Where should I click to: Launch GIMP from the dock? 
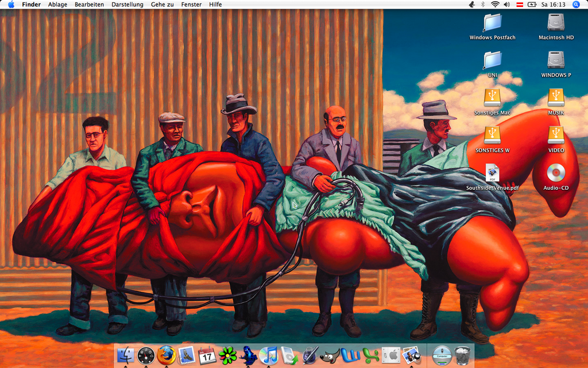[x=330, y=355]
